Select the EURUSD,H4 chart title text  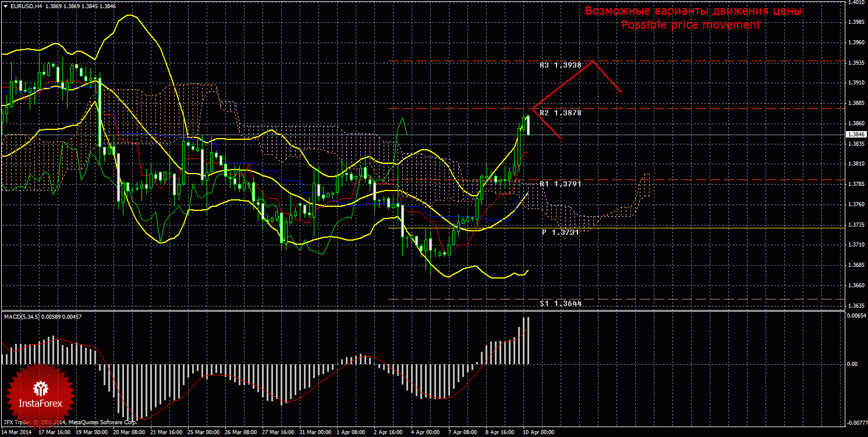[x=26, y=5]
